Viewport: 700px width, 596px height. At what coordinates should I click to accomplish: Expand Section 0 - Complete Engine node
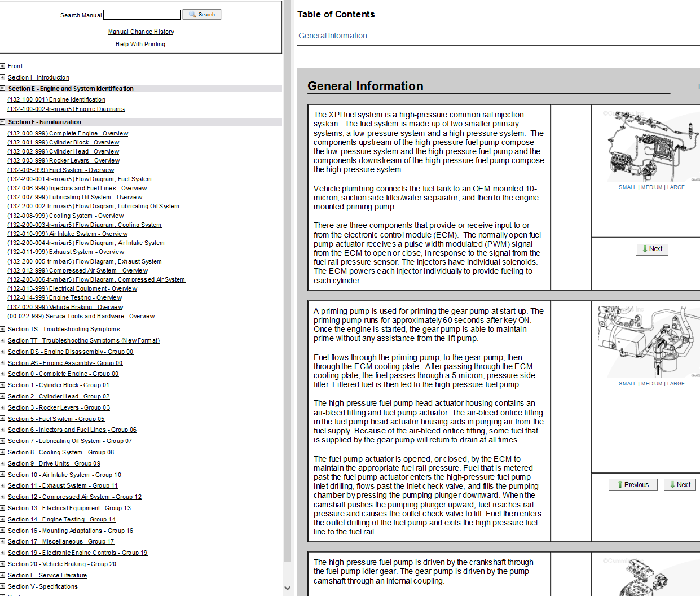click(x=3, y=374)
